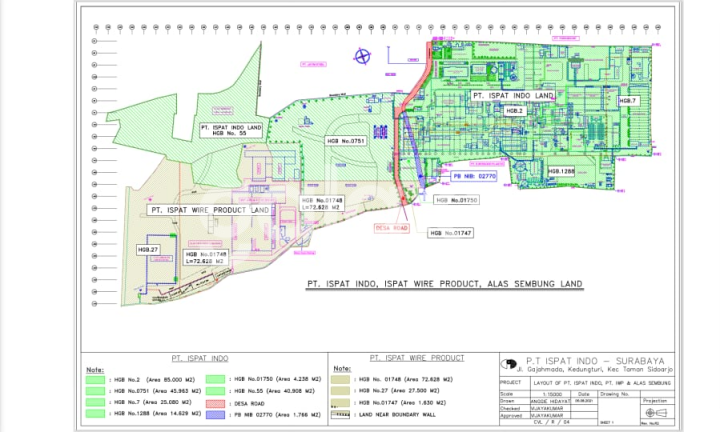Click the boundary wall line symbol in legend

pos(341,413)
